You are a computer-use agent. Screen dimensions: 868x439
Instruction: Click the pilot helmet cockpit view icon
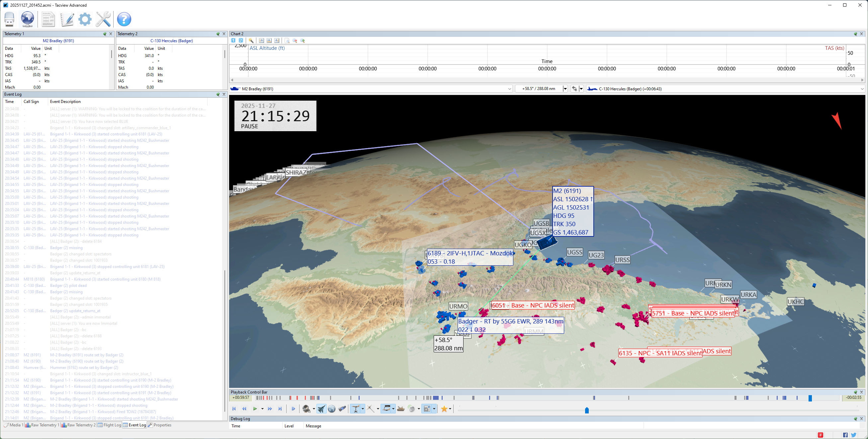pos(306,409)
